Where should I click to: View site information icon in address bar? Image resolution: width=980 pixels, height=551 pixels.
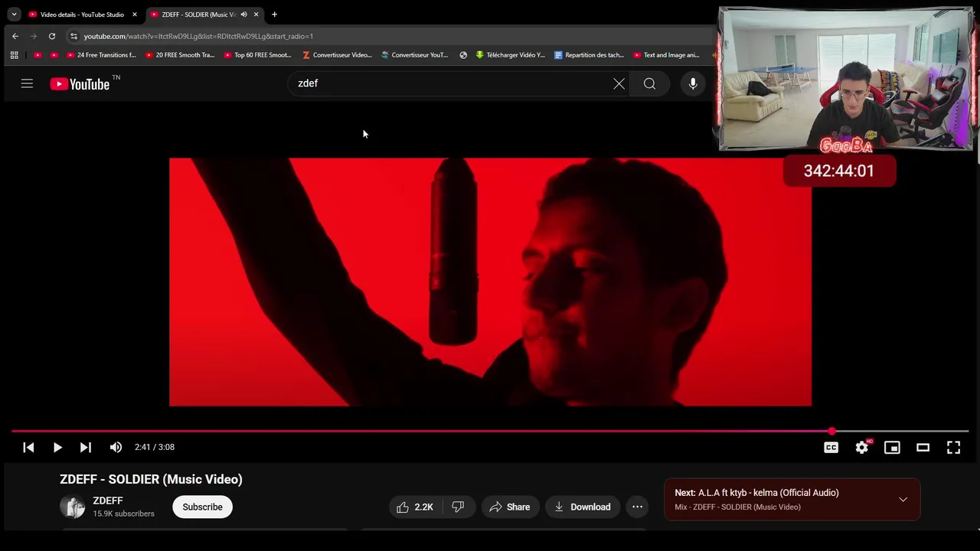pyautogui.click(x=73, y=36)
